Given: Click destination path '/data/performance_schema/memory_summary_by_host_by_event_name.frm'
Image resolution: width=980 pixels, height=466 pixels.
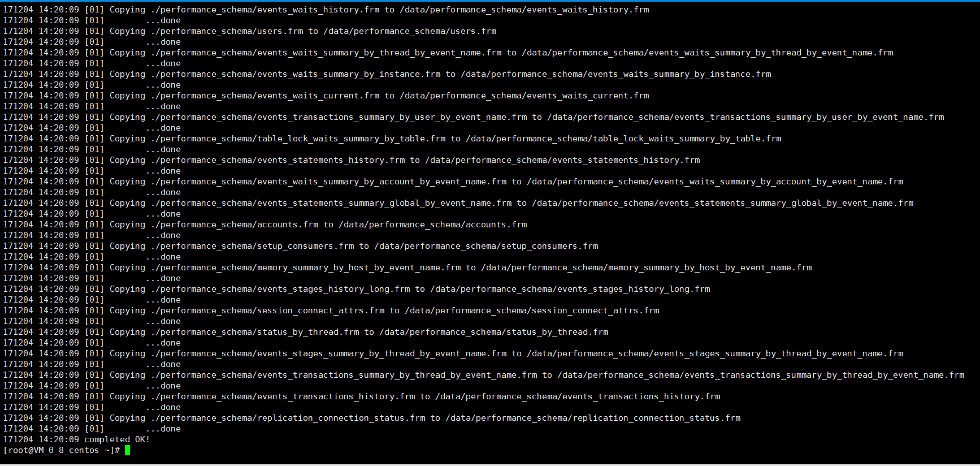Looking at the screenshot, I should click(x=647, y=267).
